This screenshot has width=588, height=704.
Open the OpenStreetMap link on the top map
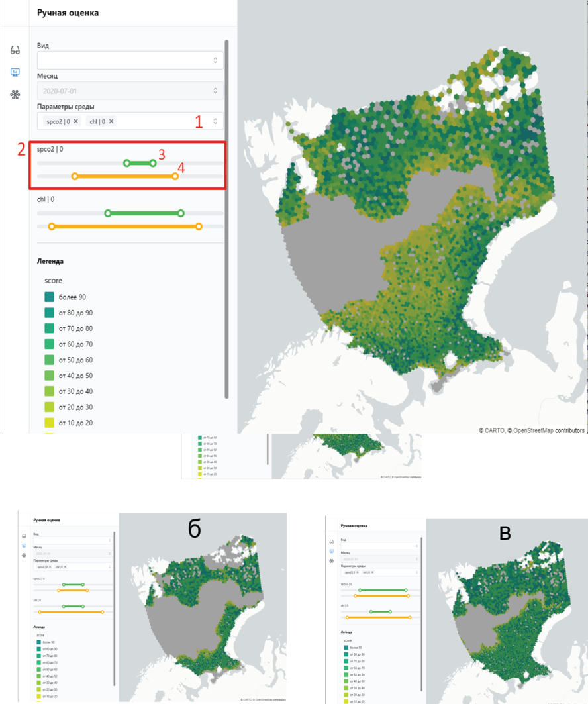530,430
